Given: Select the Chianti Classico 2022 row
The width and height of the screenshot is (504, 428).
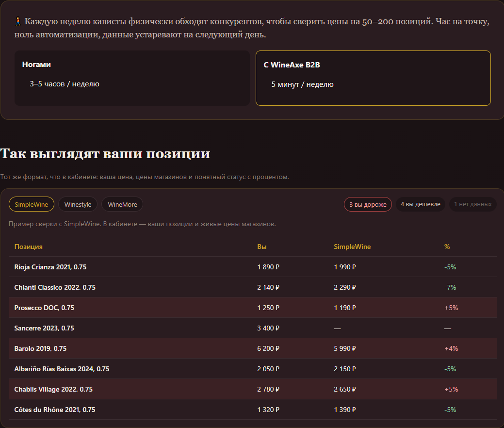Looking at the screenshot, I should (253, 287).
